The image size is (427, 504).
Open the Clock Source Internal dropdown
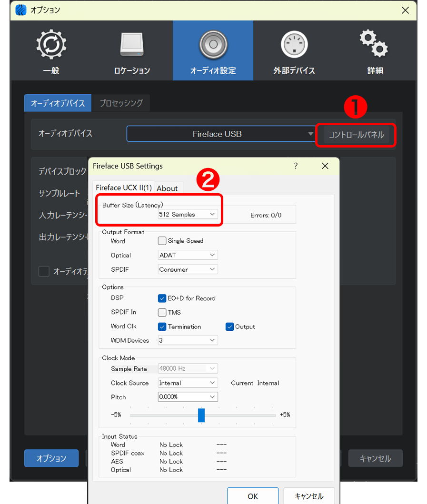(x=188, y=383)
